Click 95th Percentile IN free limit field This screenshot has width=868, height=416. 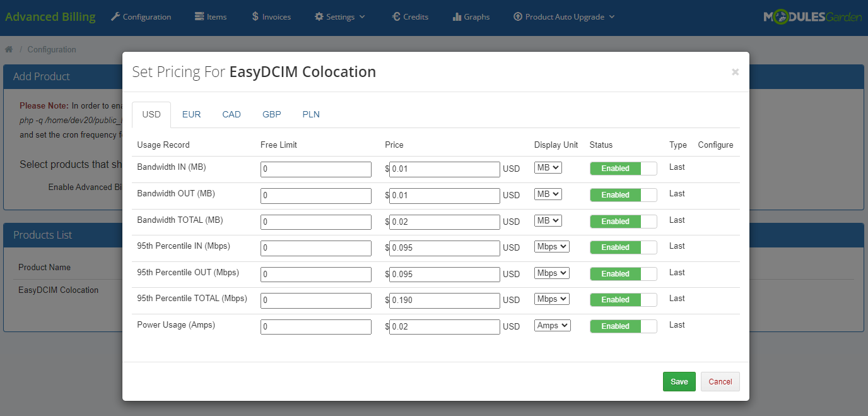coord(316,248)
